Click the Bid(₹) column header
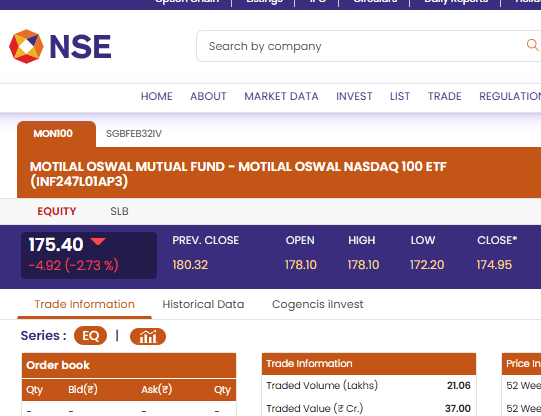The height and width of the screenshot is (416, 541). [83, 390]
